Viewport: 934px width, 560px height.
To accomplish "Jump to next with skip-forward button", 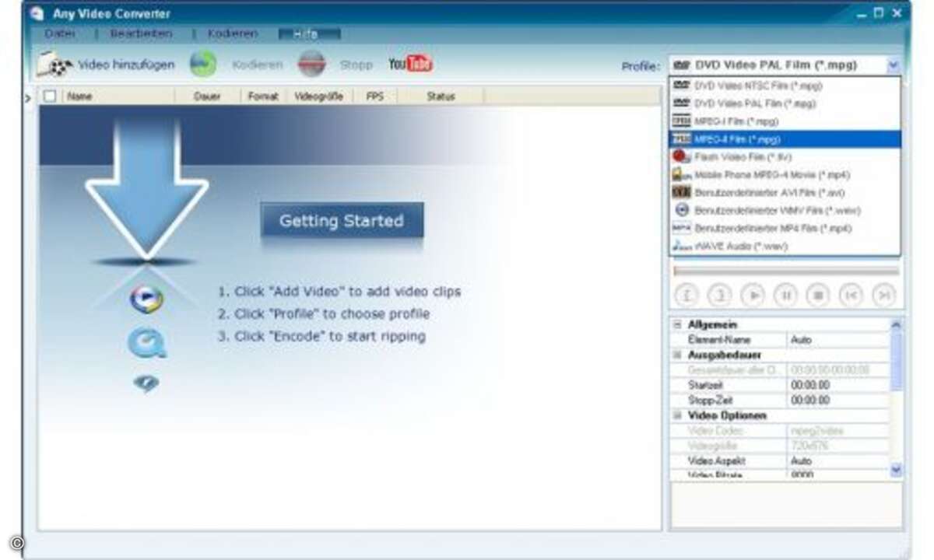I will pos(883,296).
